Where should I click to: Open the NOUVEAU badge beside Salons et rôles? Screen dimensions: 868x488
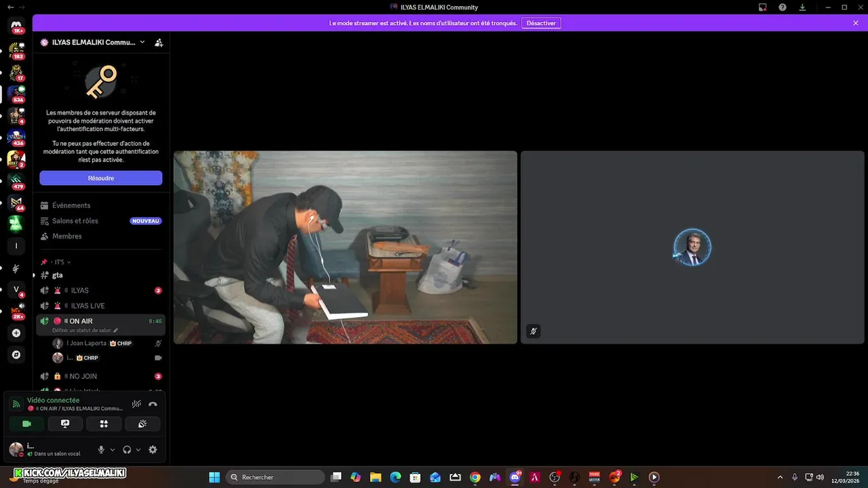(x=146, y=221)
